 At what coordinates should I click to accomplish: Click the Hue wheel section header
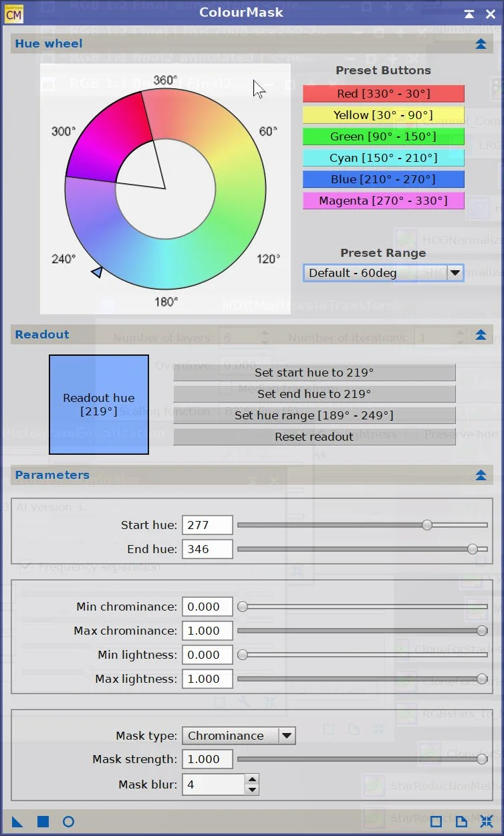pyautogui.click(x=252, y=44)
